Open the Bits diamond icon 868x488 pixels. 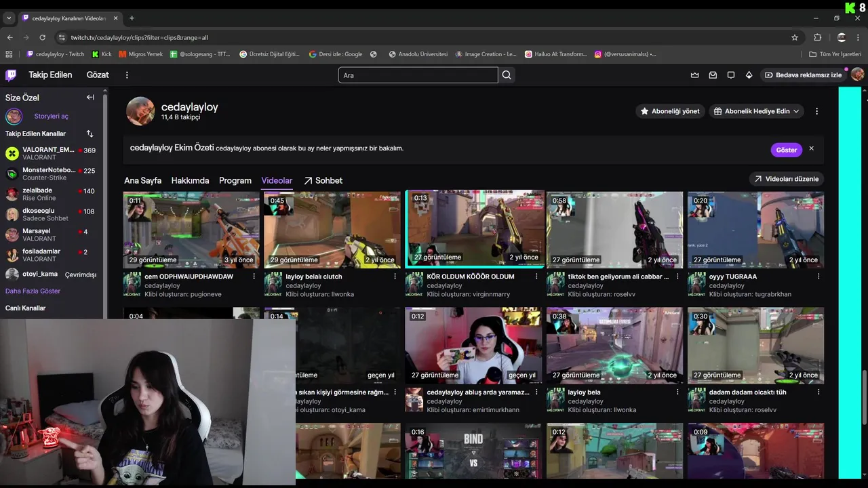point(749,75)
